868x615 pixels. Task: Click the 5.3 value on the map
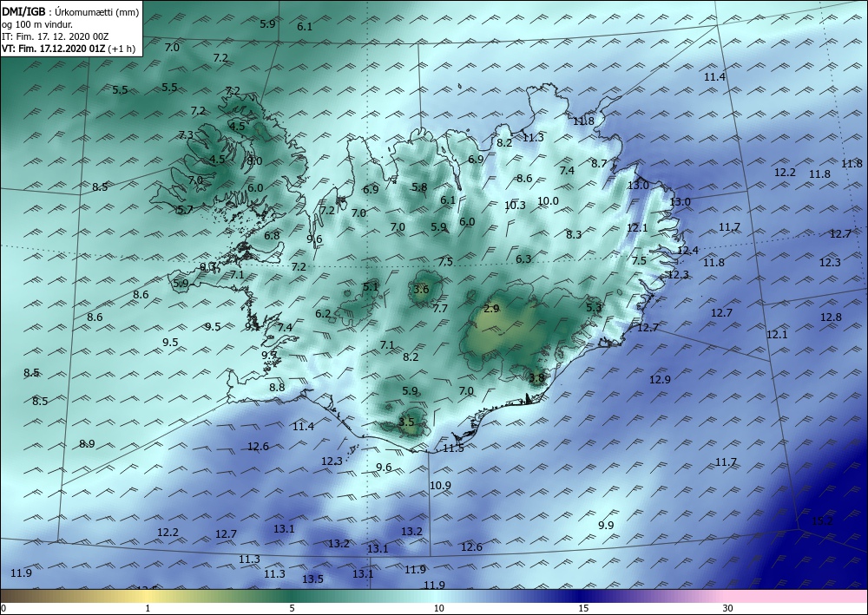(x=594, y=307)
